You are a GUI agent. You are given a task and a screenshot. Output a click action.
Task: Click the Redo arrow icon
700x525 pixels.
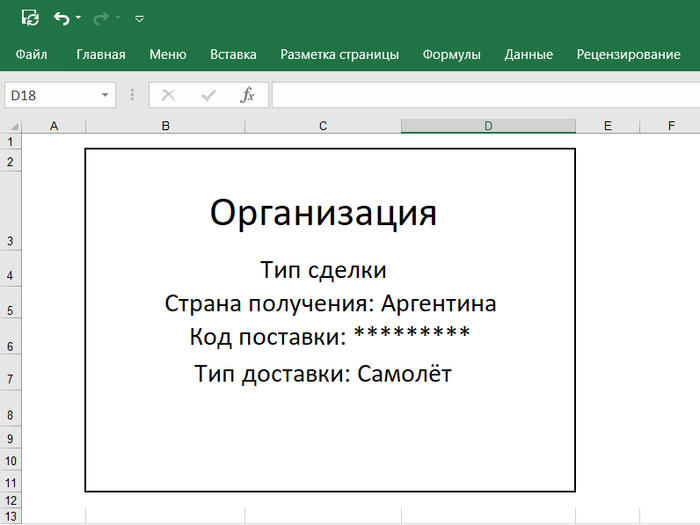tap(100, 18)
